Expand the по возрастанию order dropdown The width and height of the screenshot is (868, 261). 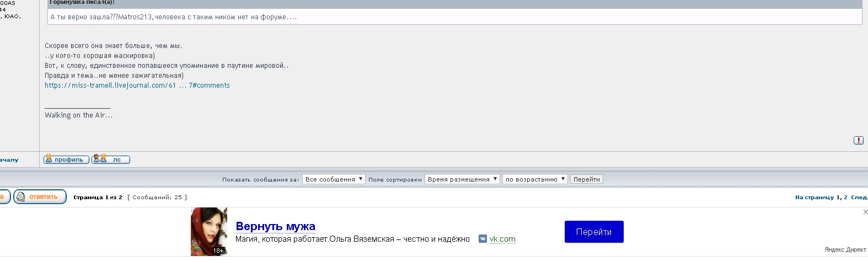tap(534, 179)
